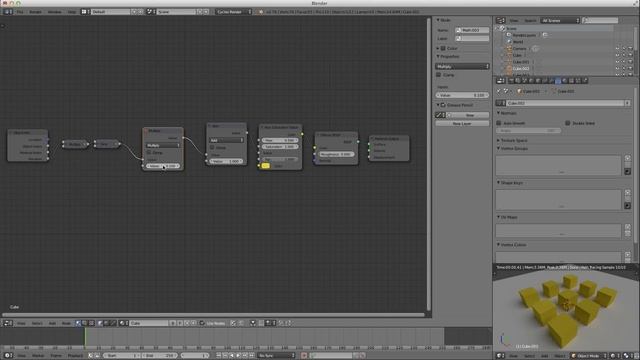Click play animation in the timeline
This screenshot has height=360, width=640.
click(238, 356)
